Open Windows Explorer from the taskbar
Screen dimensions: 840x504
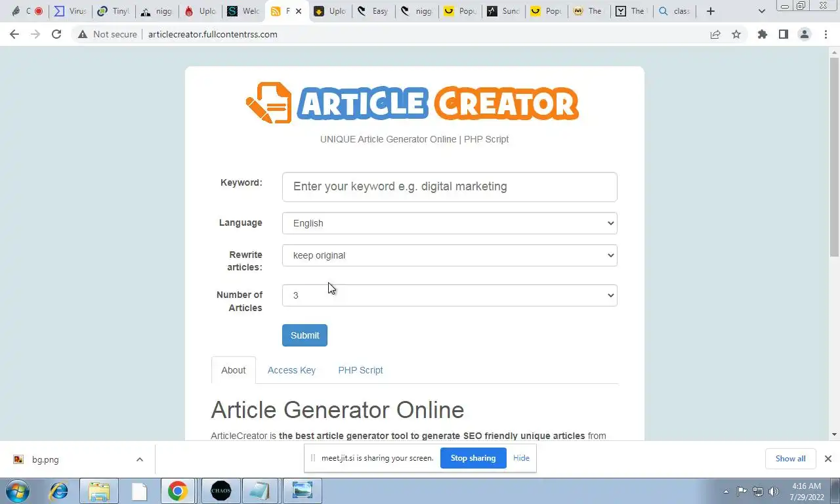[x=99, y=491]
